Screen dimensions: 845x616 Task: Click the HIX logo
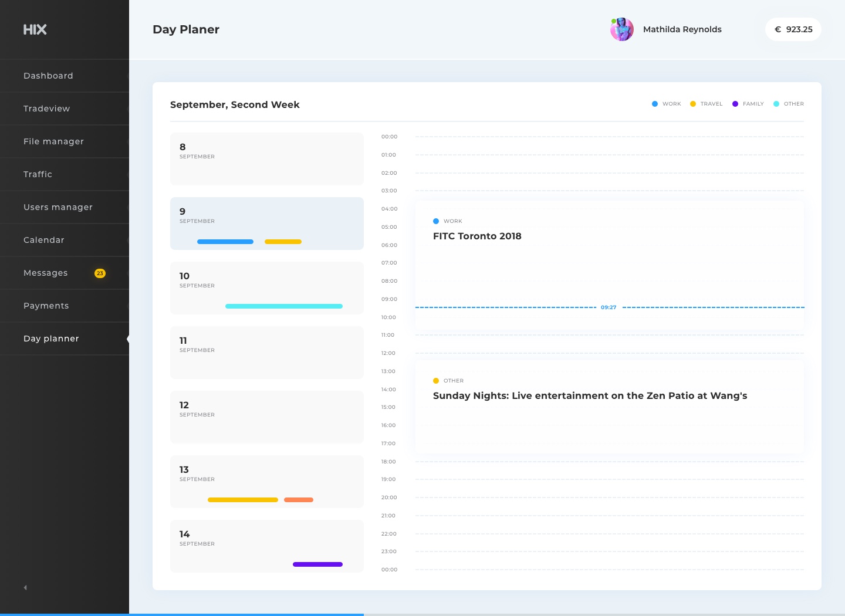pos(35,29)
